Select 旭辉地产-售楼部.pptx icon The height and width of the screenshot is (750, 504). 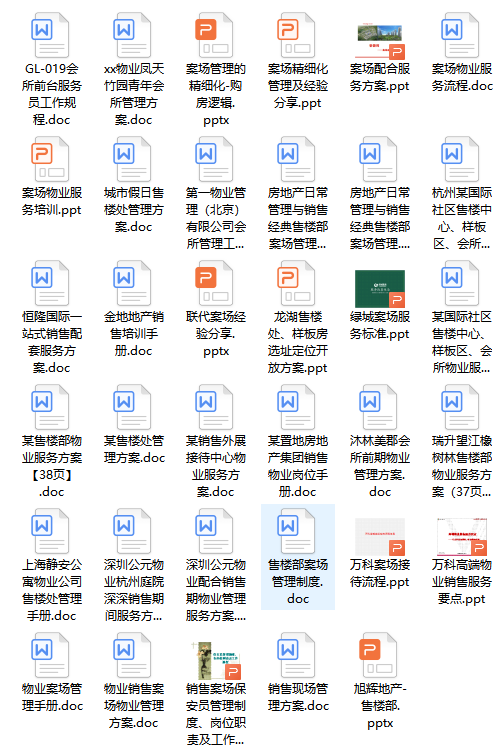point(380,655)
